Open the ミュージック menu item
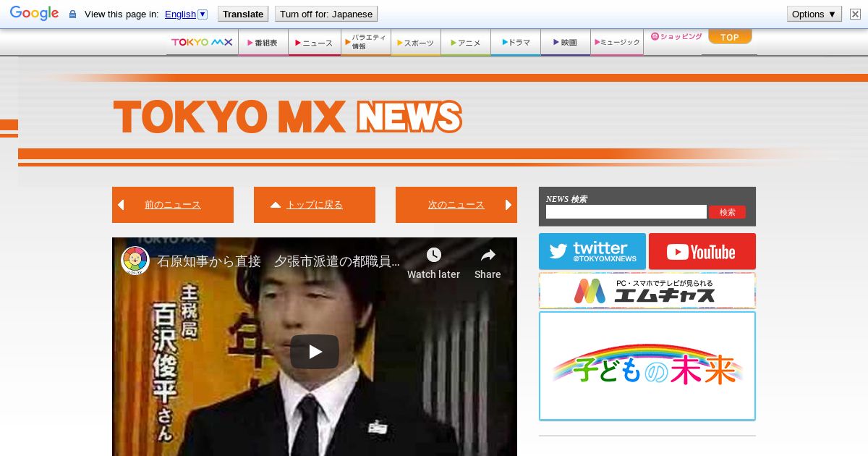Viewport: 868px width, 456px height. (617, 43)
